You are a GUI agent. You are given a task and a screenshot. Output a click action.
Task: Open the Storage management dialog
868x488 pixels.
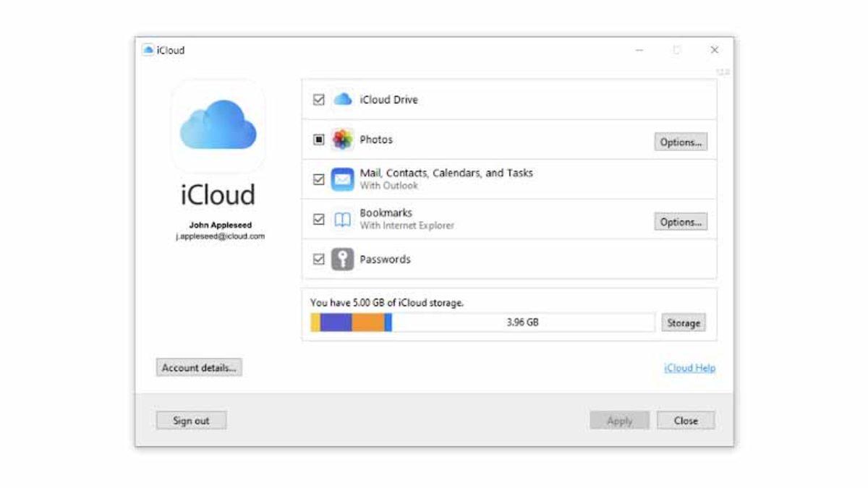tap(683, 322)
